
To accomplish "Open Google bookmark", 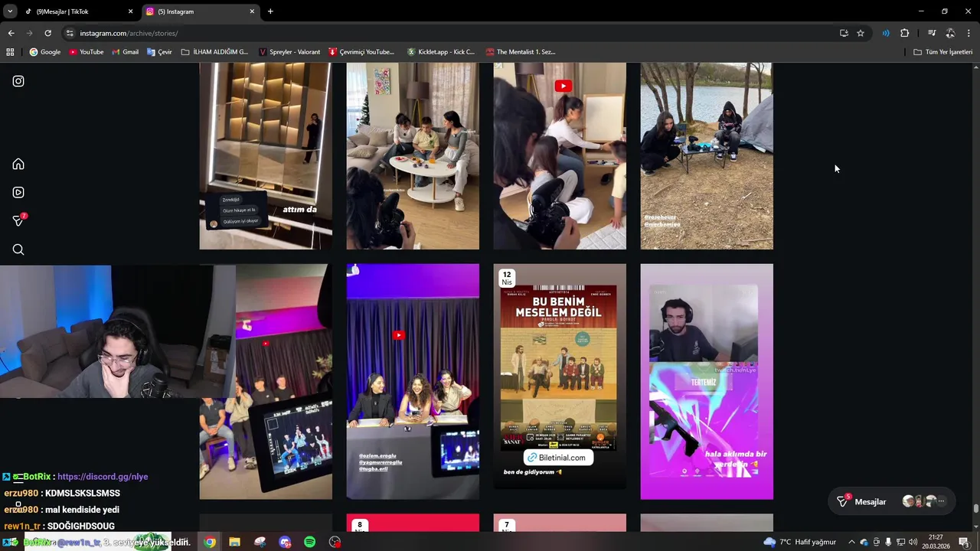I will (45, 52).
